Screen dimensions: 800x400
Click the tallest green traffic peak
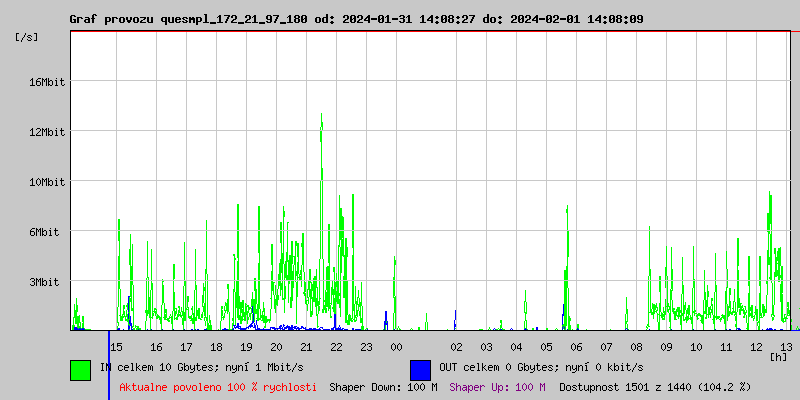point(321,120)
